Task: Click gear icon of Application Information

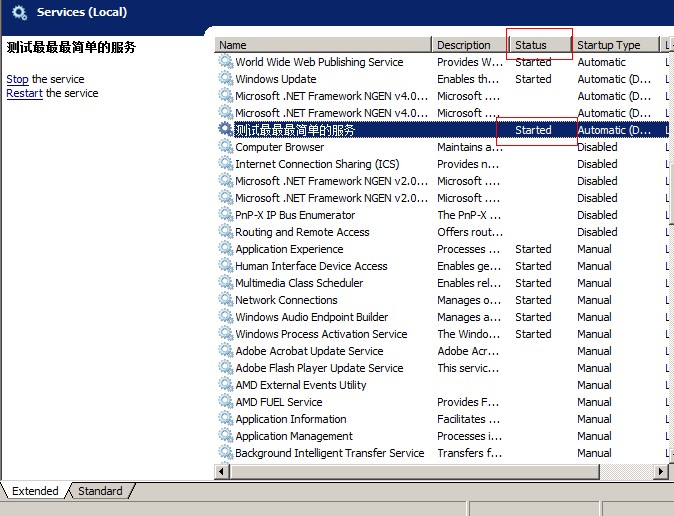Action: coord(226,418)
